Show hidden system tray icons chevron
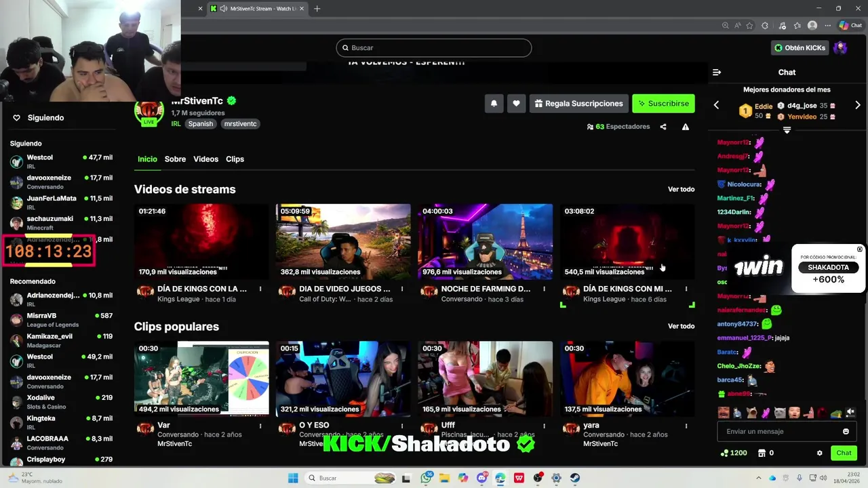Viewport: 868px width, 488px height. pyautogui.click(x=758, y=478)
